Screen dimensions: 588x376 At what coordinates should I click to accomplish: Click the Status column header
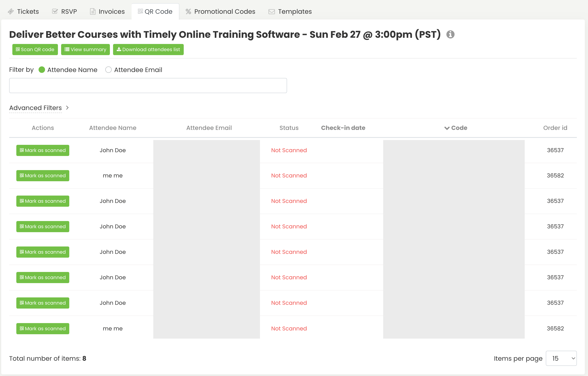289,128
